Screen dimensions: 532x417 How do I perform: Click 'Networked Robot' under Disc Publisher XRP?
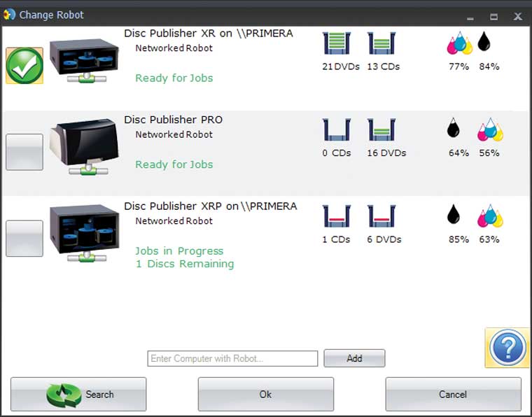[174, 221]
